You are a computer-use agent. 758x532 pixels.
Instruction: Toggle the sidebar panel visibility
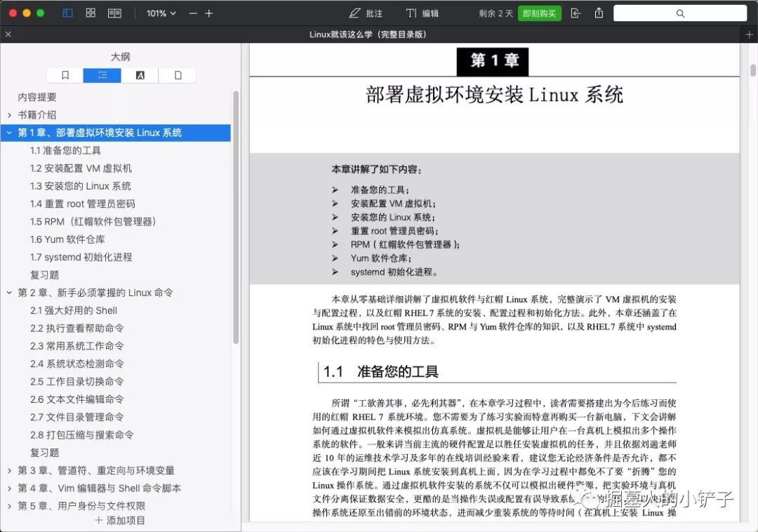coord(67,13)
